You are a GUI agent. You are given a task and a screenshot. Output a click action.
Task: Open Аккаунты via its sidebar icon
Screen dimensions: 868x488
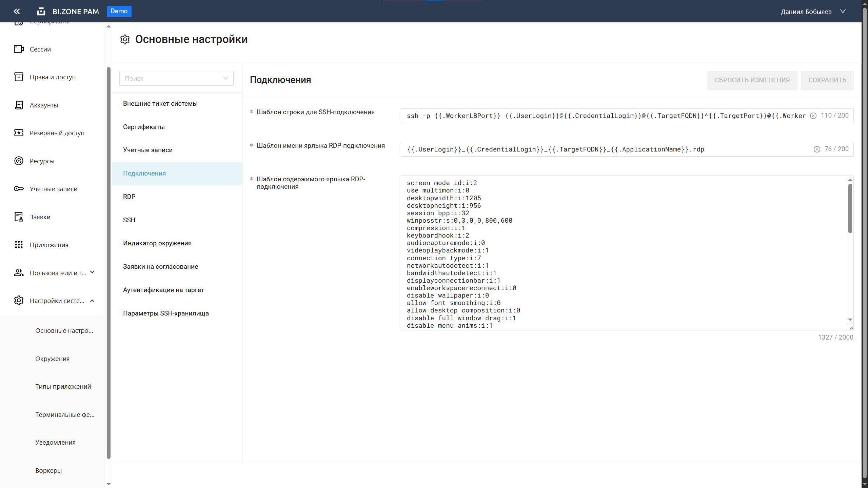pos(19,105)
